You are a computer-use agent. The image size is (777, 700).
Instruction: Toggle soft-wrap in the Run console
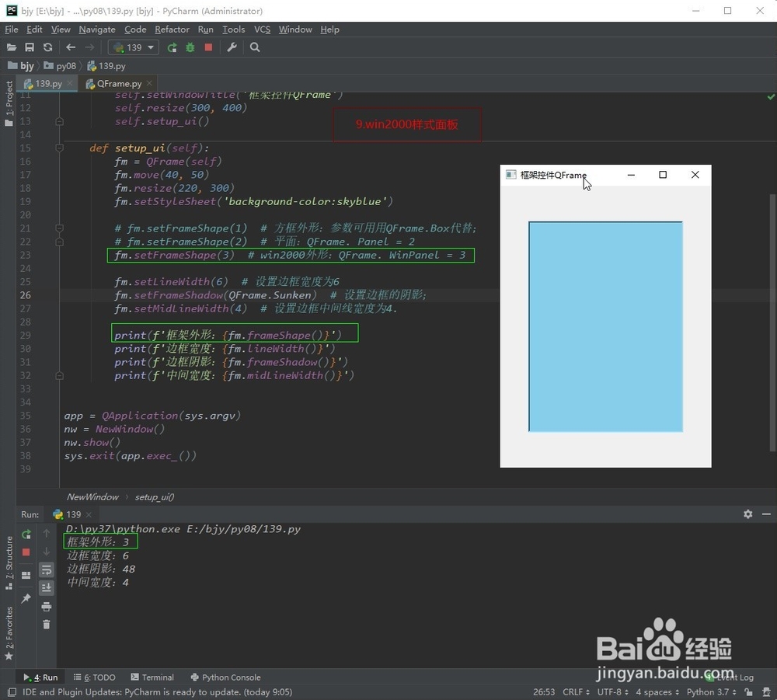pos(47,569)
